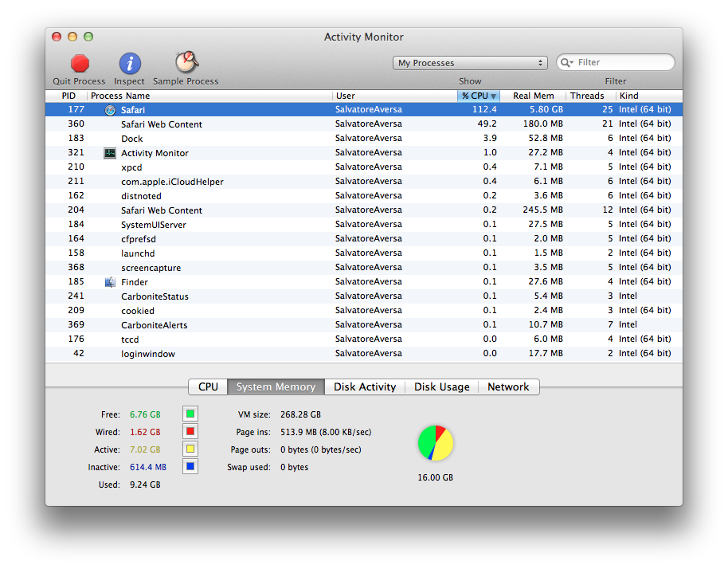
Task: Select the distnoted process row
Action: 364,196
